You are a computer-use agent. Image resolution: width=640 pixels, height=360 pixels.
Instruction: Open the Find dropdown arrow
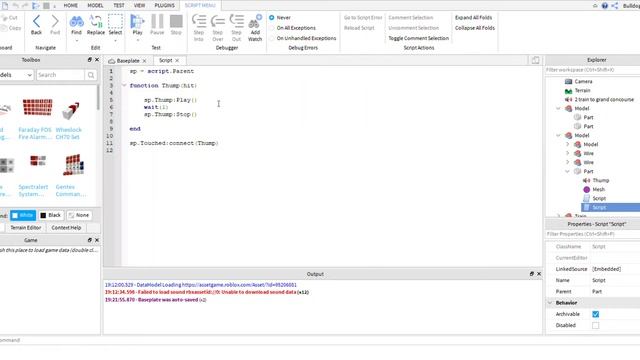coord(76,40)
